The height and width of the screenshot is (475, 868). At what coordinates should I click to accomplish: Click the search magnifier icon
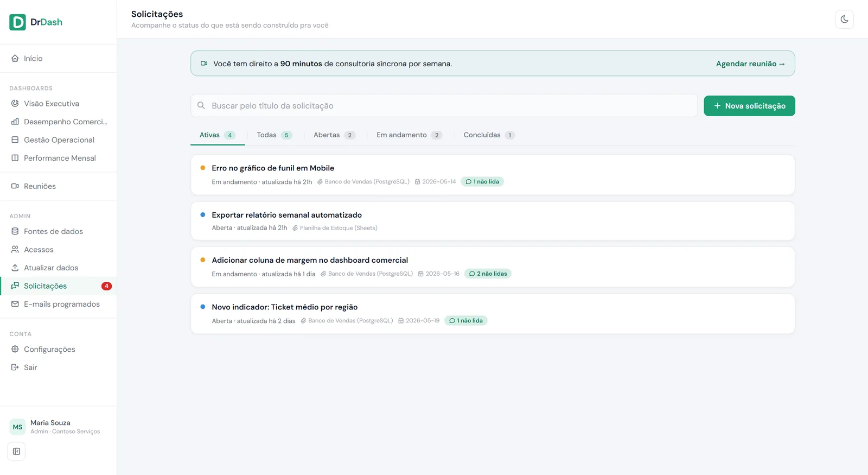(201, 106)
